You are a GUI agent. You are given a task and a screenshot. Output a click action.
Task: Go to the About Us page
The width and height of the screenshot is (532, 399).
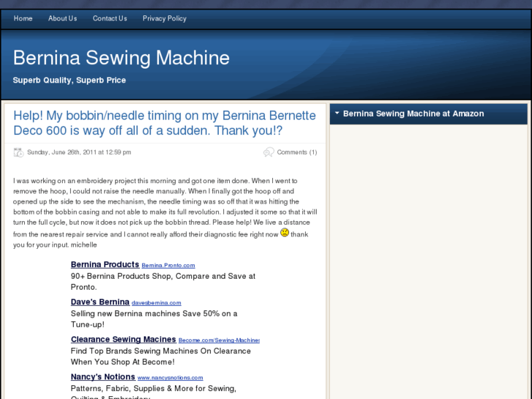62,19
